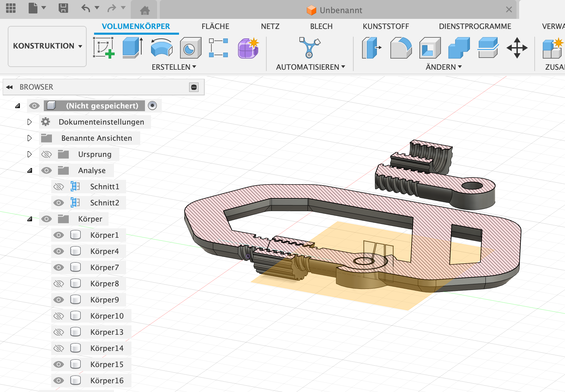Screen dimensions: 565x392
Task: Switch to the KUNSTSTOFF tab
Action: click(386, 26)
